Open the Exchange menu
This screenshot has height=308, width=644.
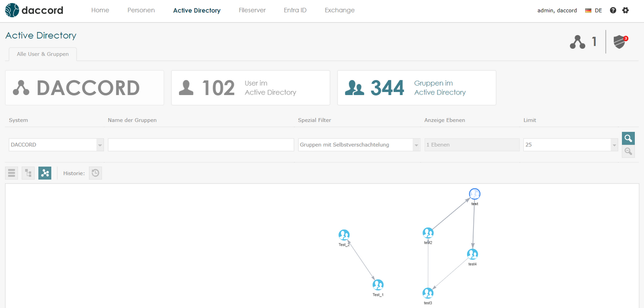pos(340,10)
